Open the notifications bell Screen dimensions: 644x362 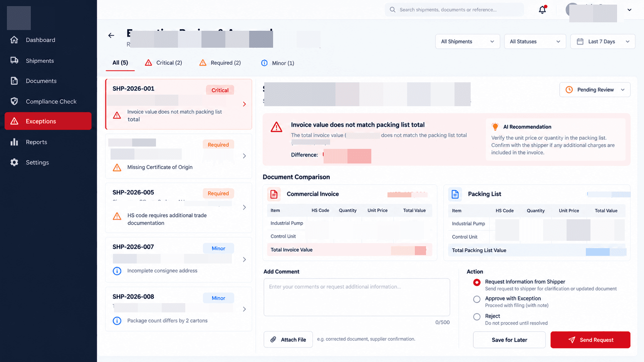[542, 10]
